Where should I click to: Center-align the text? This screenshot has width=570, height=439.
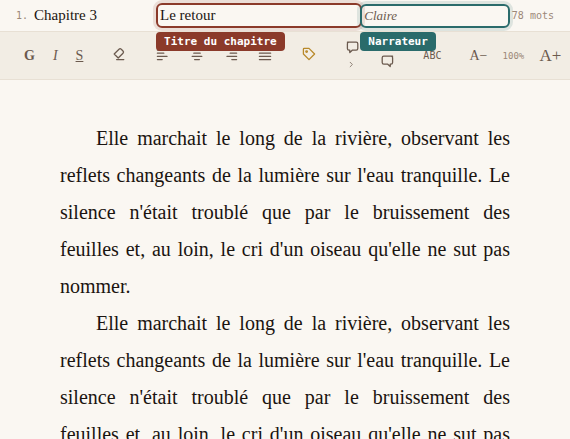tap(197, 56)
